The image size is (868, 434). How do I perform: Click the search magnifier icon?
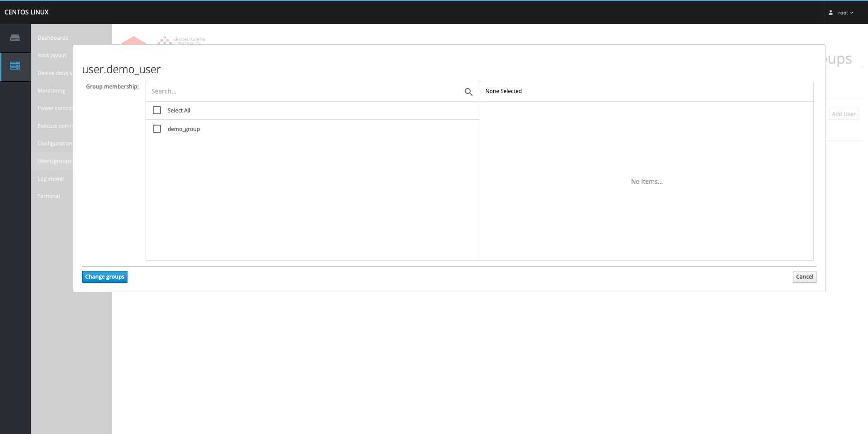coord(468,92)
